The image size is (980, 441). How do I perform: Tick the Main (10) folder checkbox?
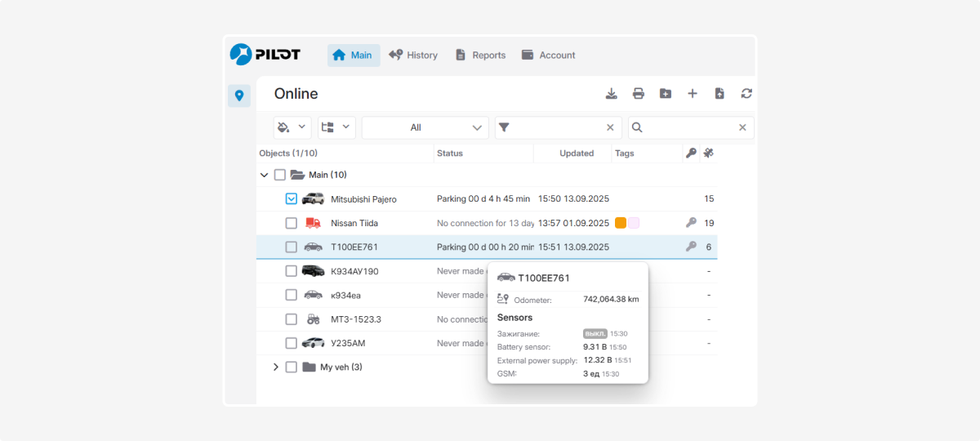(x=280, y=175)
